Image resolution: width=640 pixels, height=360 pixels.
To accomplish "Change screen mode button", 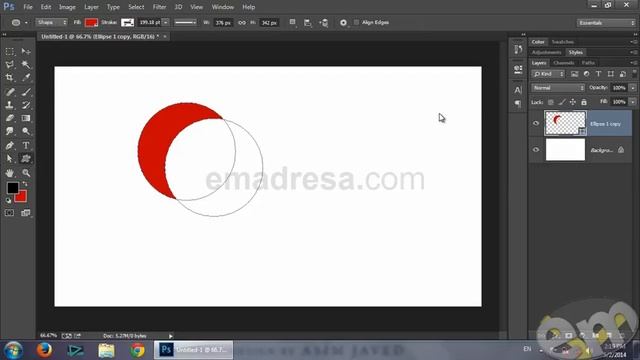I will 26,213.
